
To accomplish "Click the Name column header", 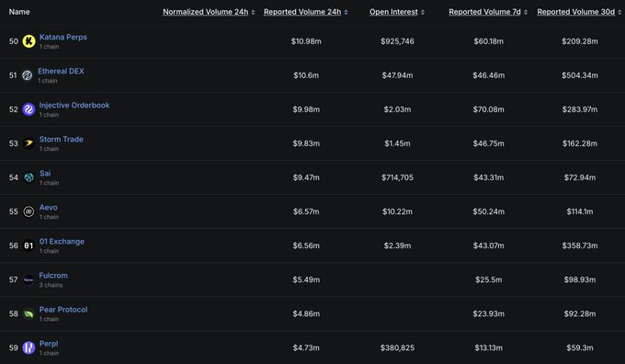I will click(19, 12).
